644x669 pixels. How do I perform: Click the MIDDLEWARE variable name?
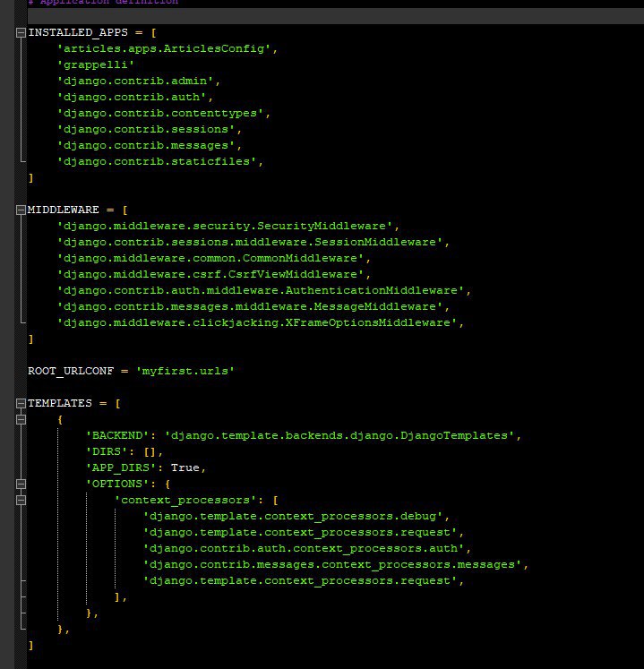point(64,210)
